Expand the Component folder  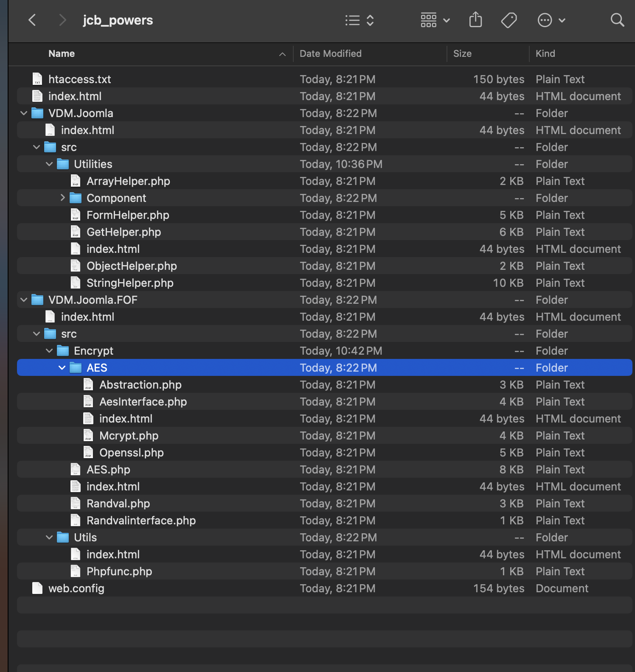(62, 198)
